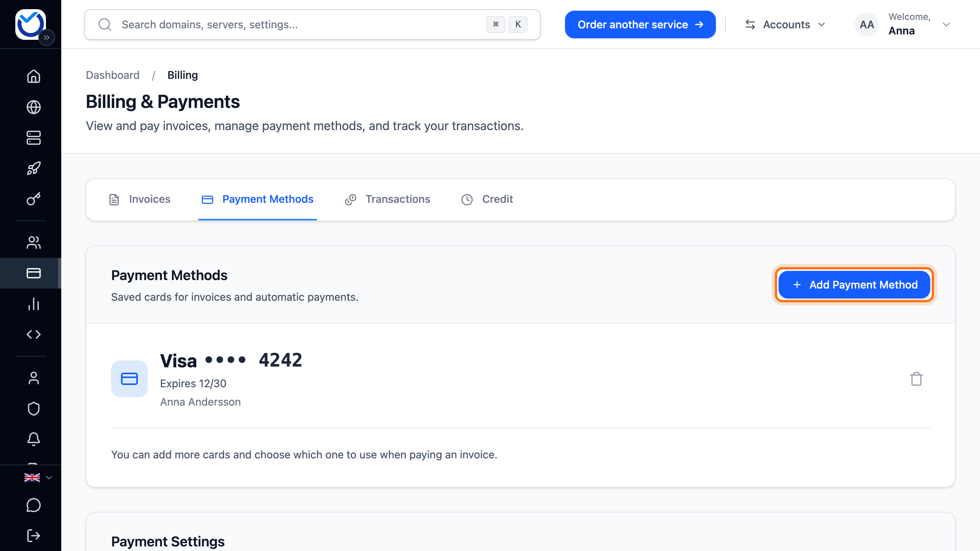Open the servers icon in sidebar
The width and height of the screenshot is (980, 551).
(x=34, y=138)
